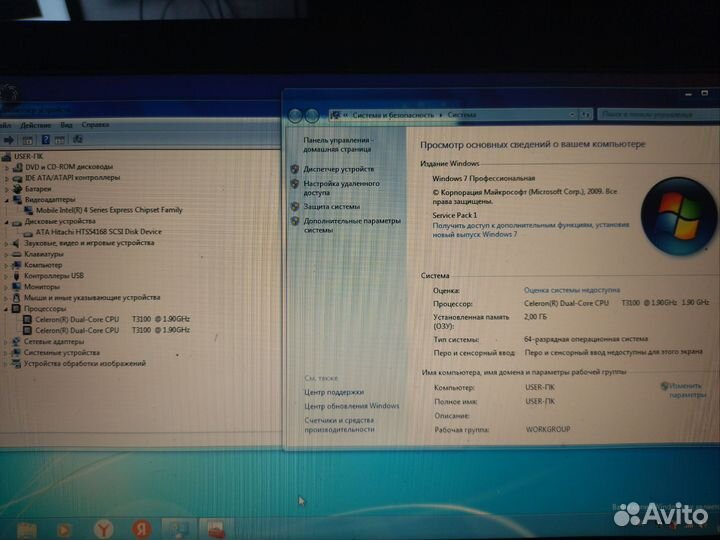Click the 64-разрядная операционная система text
The height and width of the screenshot is (540, 720).
click(586, 339)
